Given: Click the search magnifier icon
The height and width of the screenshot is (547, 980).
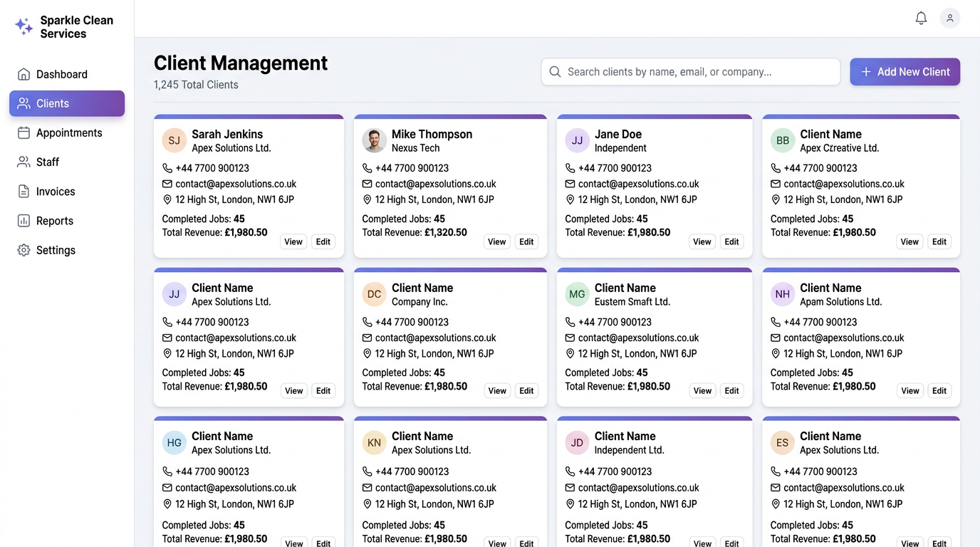Looking at the screenshot, I should (555, 72).
